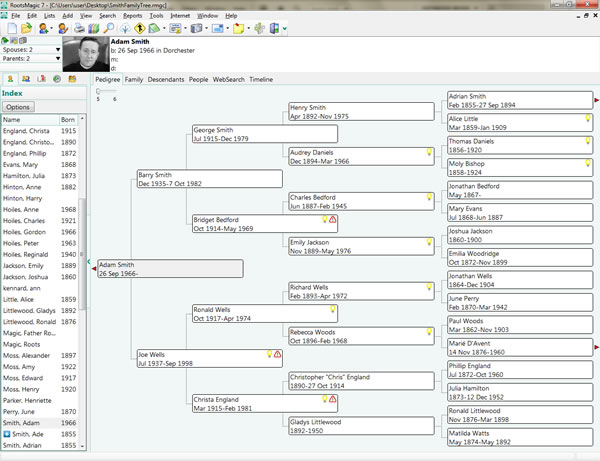This screenshot has height=461, width=600.
Task: Click the edit person icon
Action: click(x=63, y=28)
